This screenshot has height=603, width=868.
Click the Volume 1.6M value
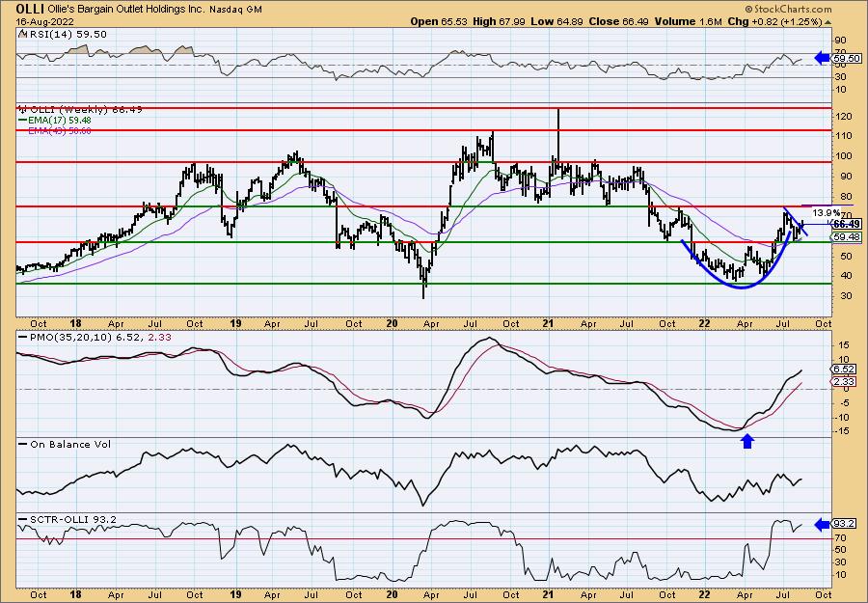688,21
